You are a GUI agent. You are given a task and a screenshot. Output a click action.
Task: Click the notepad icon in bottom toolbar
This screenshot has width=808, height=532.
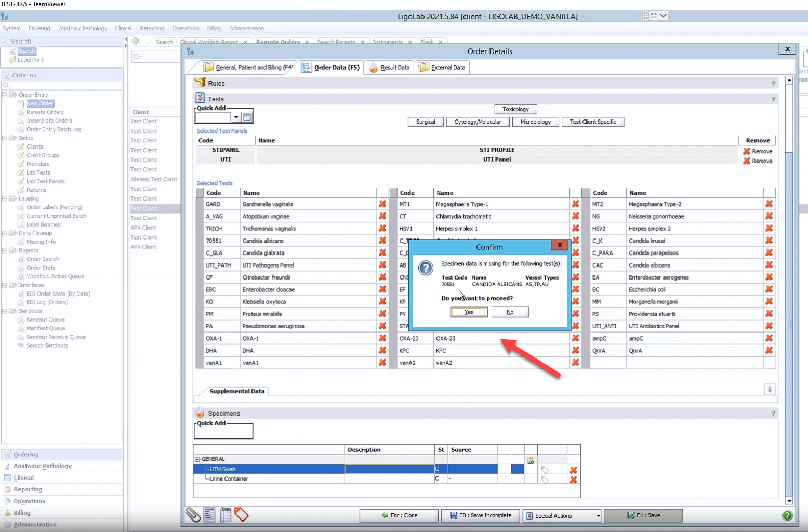tap(226, 515)
